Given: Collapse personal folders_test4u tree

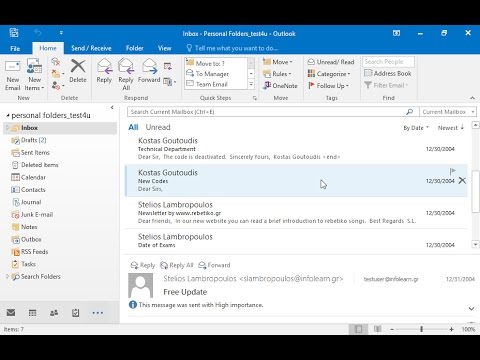Looking at the screenshot, I should point(8,115).
